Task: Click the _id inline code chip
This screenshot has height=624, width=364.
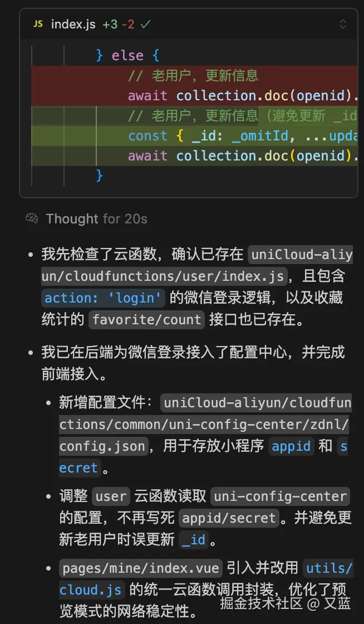Action: (193, 540)
